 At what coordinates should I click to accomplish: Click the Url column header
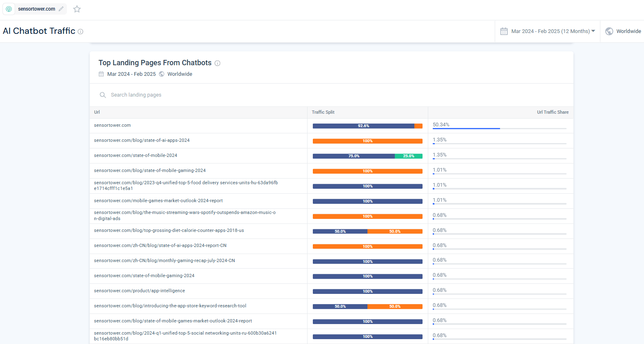coord(97,112)
